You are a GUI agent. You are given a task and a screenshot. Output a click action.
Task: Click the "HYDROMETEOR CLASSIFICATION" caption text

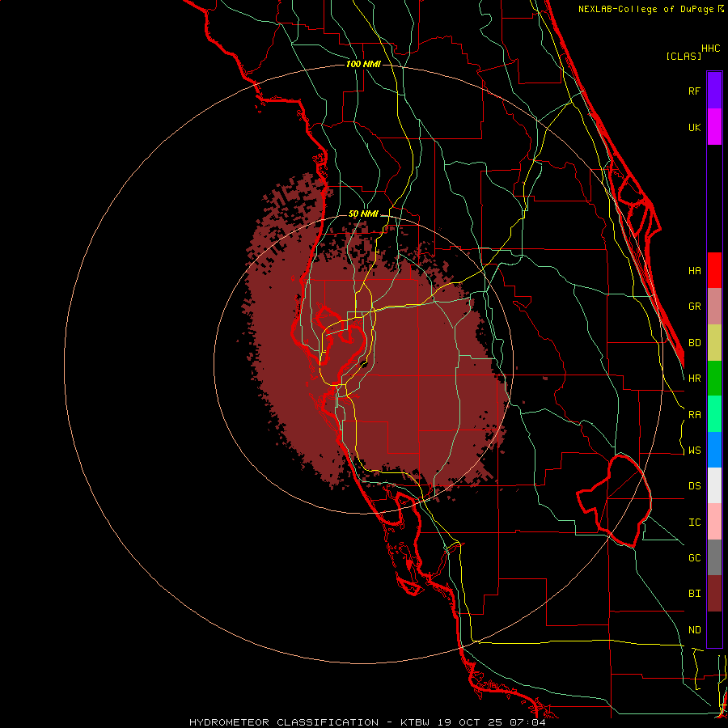(x=284, y=722)
